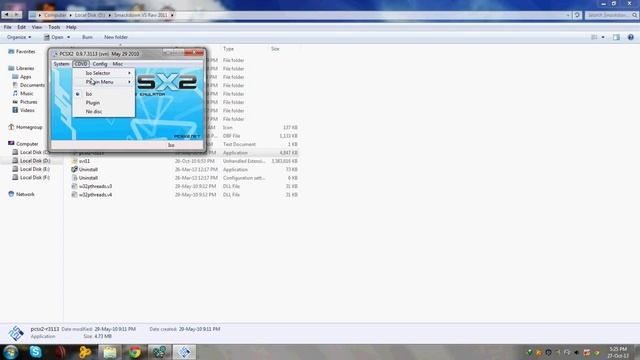Click the Local Disk (E:) drive icon

tap(16, 169)
